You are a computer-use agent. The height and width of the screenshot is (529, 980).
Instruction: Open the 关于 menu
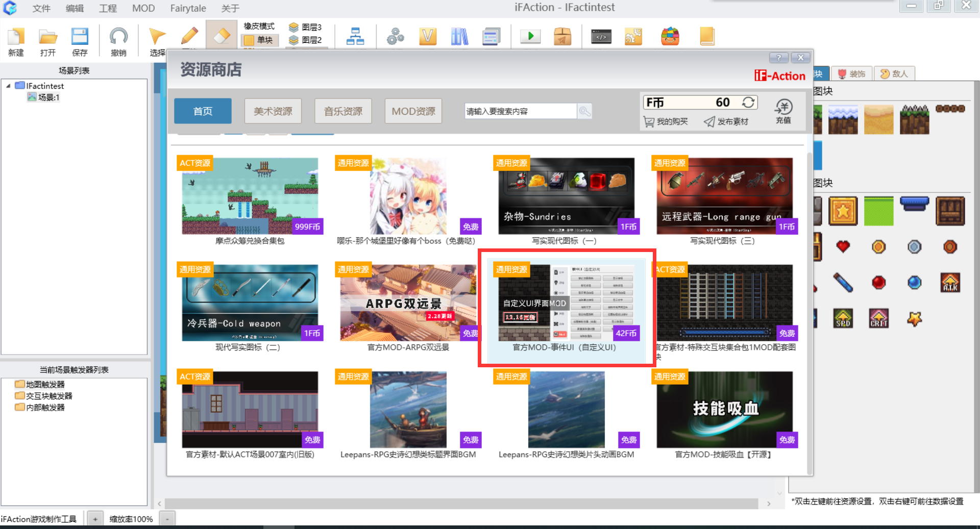tap(230, 8)
